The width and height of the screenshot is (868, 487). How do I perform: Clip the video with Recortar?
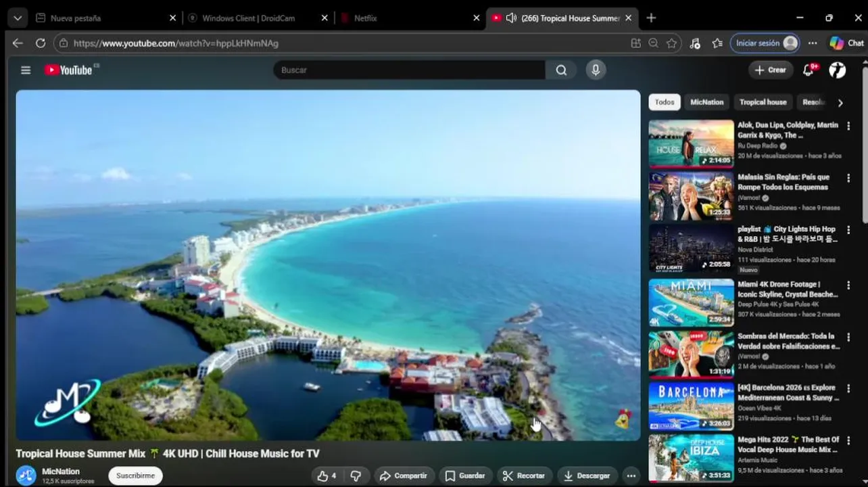[x=524, y=476]
